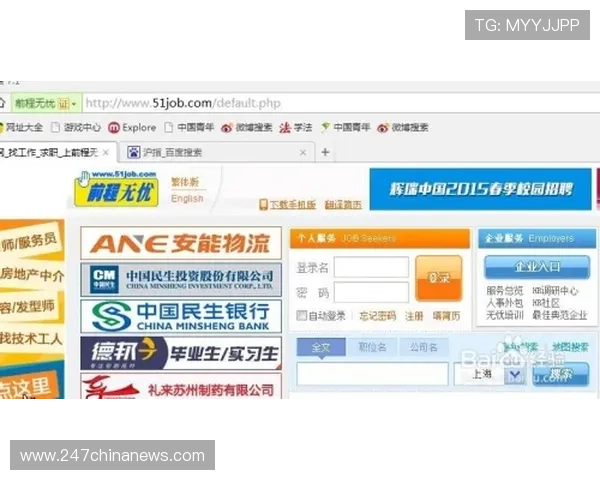Image resolution: width=600 pixels, height=480 pixels.
Task: Open the 辉瑞中国2015春季校园招聘 banner
Action: [481, 189]
